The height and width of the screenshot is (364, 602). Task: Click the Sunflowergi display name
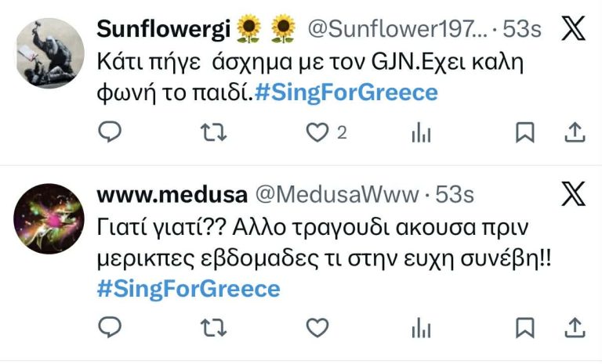(x=164, y=30)
